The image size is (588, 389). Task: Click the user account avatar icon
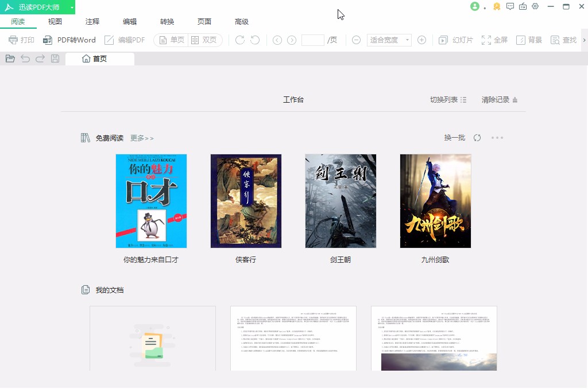(474, 6)
